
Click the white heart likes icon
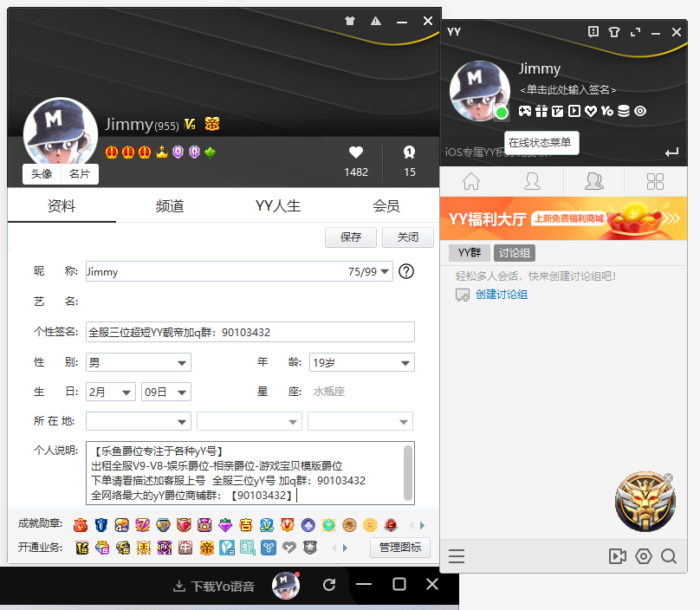pyautogui.click(x=356, y=152)
